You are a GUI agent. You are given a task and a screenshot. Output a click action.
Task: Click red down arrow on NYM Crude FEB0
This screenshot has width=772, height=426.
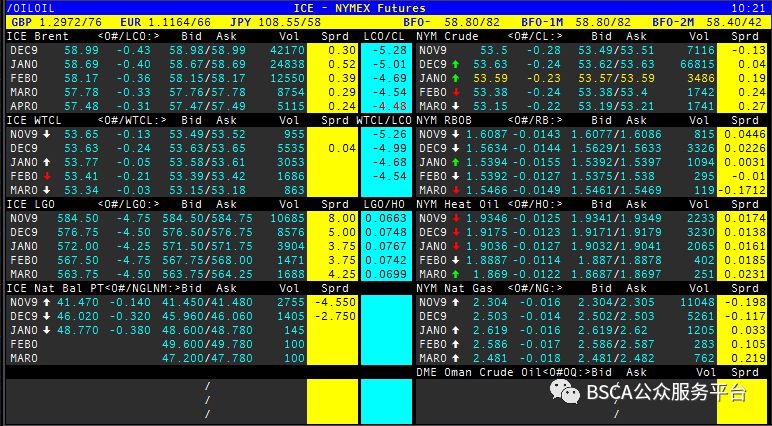click(x=455, y=92)
